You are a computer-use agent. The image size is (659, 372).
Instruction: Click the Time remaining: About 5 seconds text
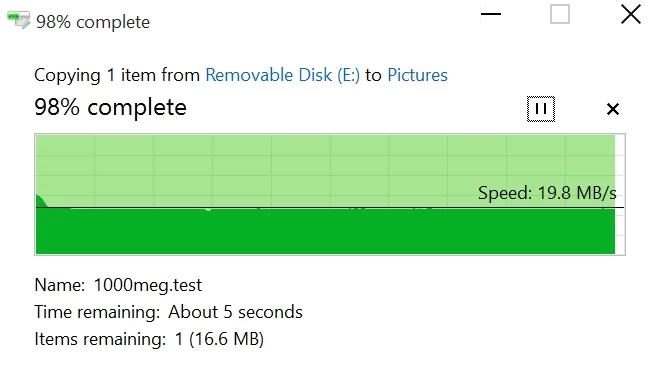(x=169, y=312)
